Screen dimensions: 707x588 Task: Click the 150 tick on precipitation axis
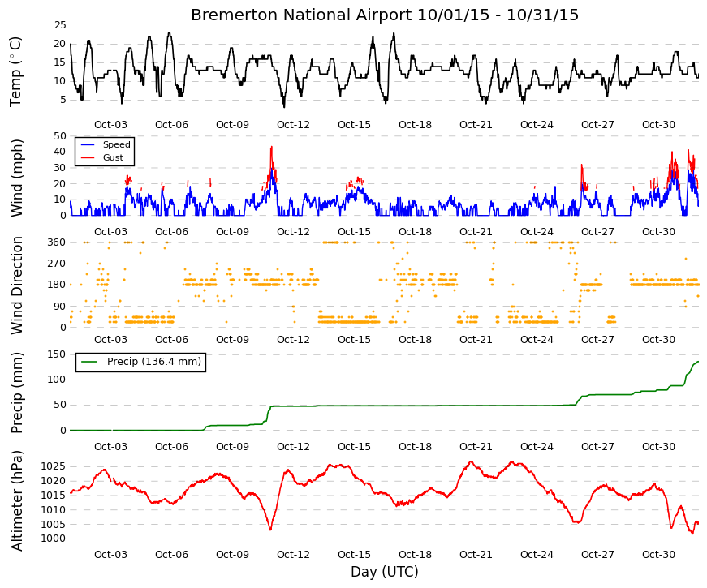(56, 354)
